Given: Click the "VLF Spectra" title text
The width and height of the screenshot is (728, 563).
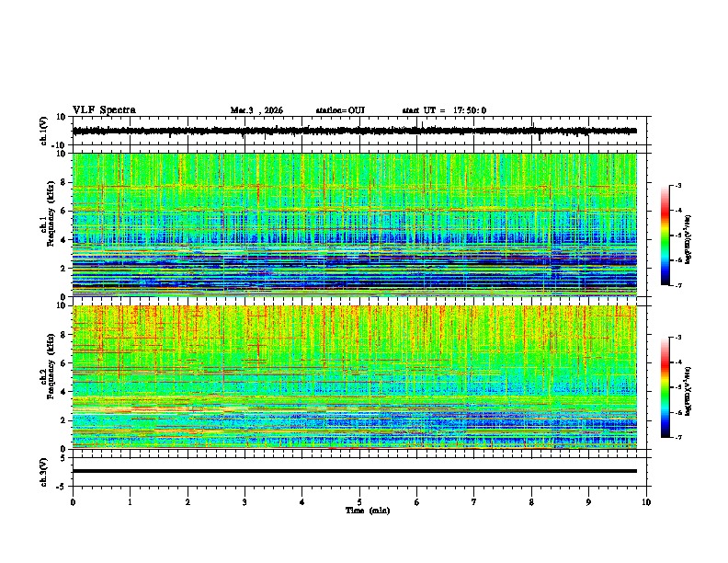Looking at the screenshot, I should [104, 110].
